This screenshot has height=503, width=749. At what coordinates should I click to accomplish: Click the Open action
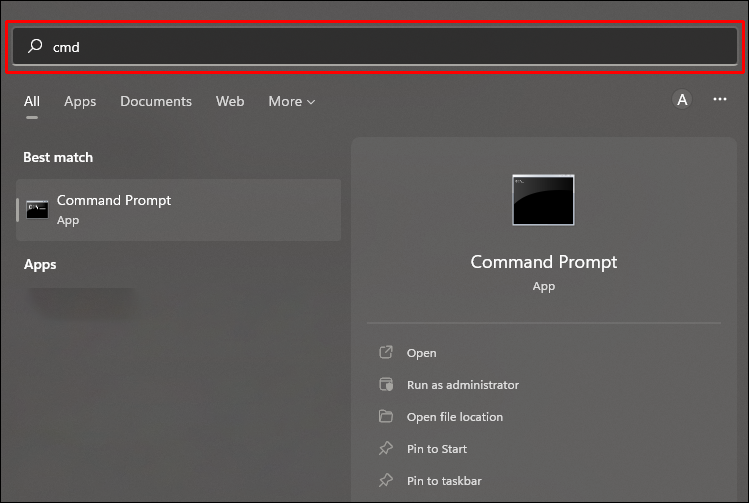(x=421, y=353)
